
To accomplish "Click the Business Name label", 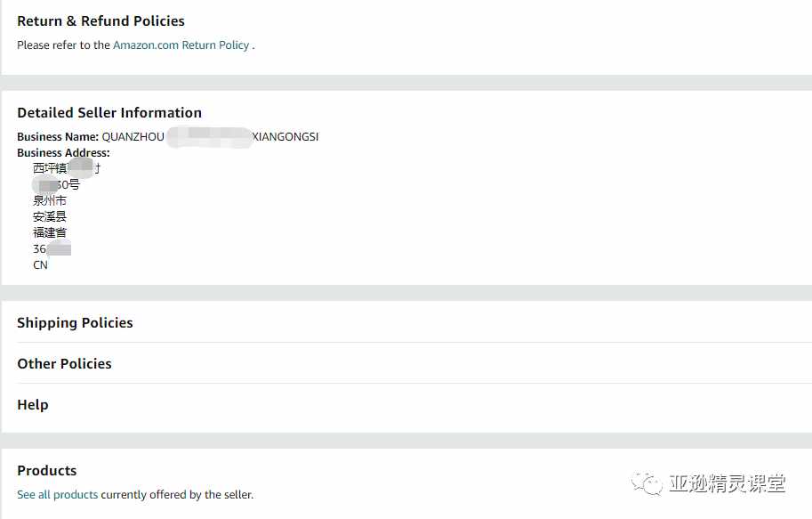I will click(x=58, y=137).
